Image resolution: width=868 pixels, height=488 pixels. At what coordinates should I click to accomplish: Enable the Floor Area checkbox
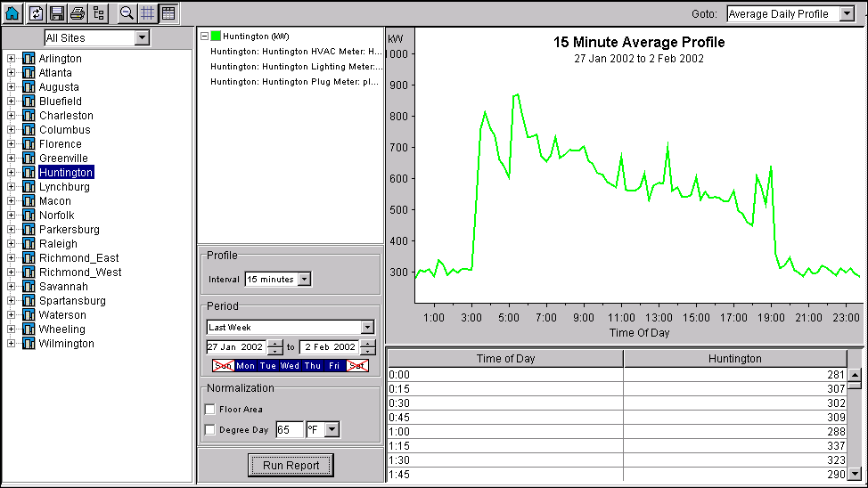[210, 410]
